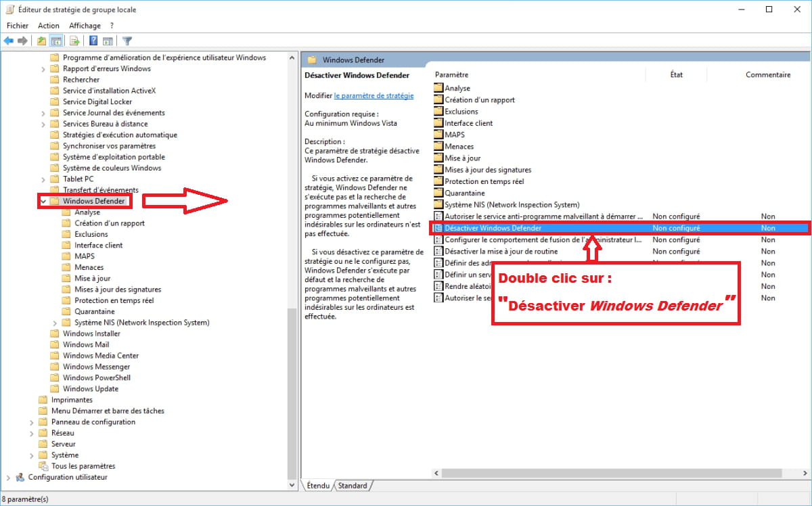The image size is (812, 506).
Task: Expand the Rapport d'erreurs Windows node
Action: [x=43, y=68]
